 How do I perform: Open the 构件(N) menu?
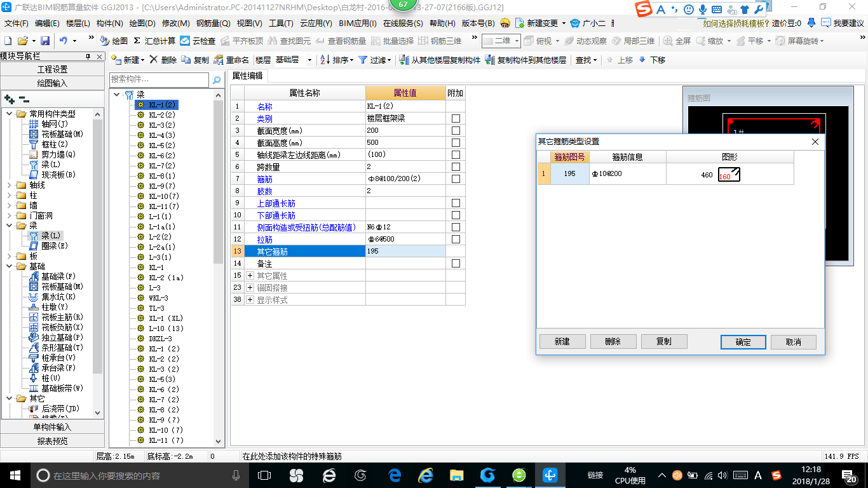click(110, 23)
